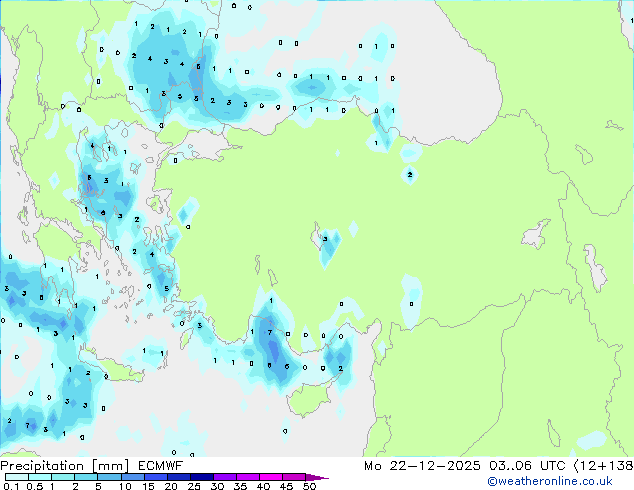Select the 5–10 mm legend color swatch
This screenshot has height=490, width=634.
[x=109, y=477]
